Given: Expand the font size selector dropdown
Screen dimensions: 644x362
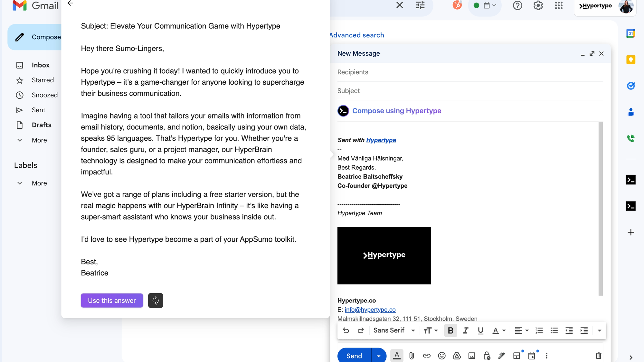Looking at the screenshot, I should click(x=431, y=330).
